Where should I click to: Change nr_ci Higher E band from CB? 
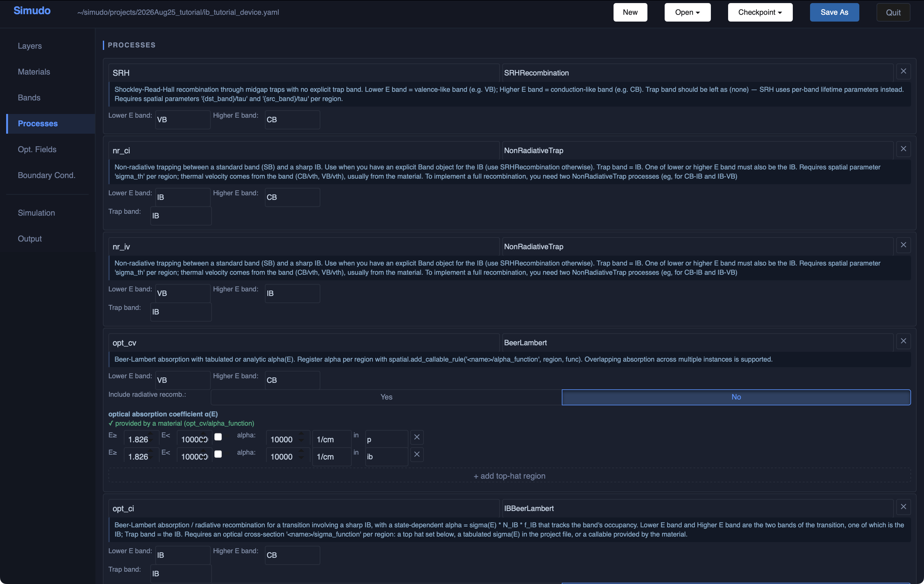point(292,197)
